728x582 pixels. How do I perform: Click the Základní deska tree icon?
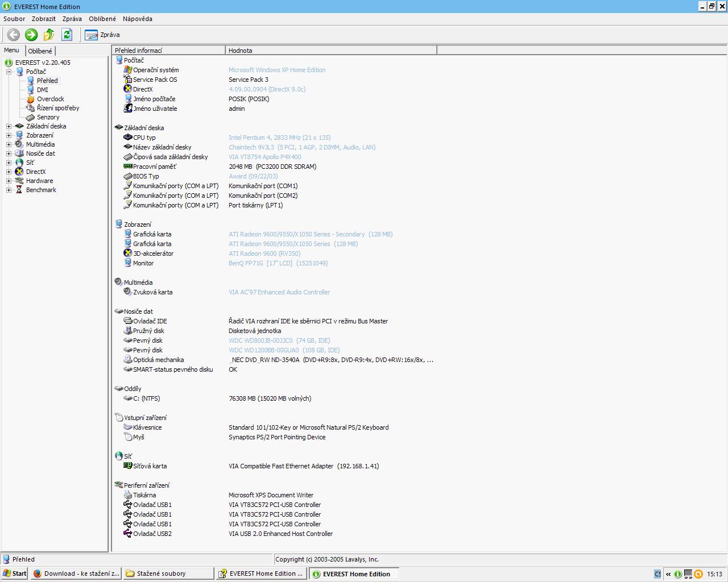(19, 126)
